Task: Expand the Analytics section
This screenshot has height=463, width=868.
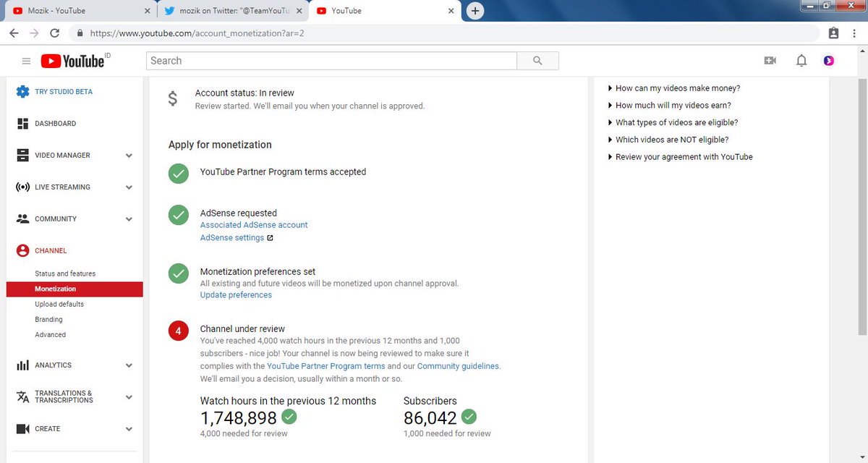Action: coord(129,365)
